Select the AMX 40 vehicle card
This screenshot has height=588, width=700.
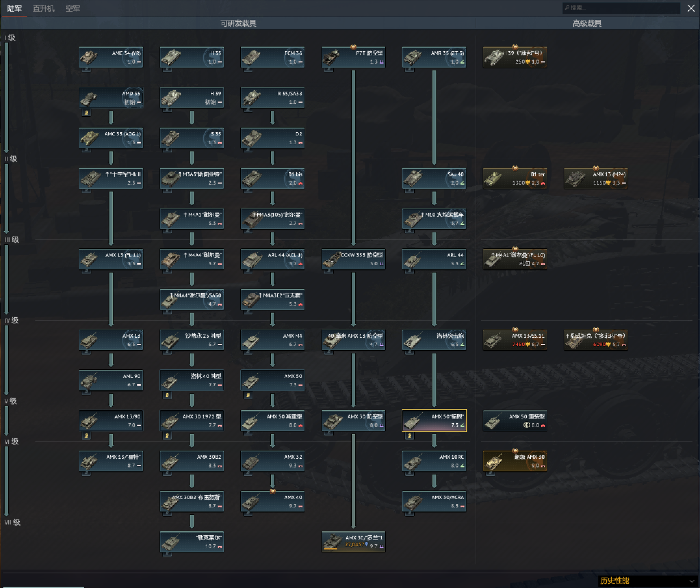pos(272,501)
